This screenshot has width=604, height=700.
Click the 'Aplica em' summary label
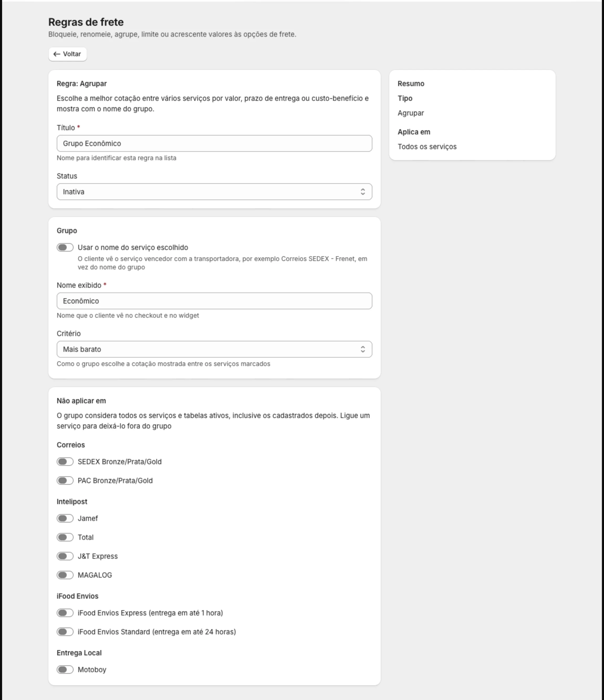tap(414, 132)
